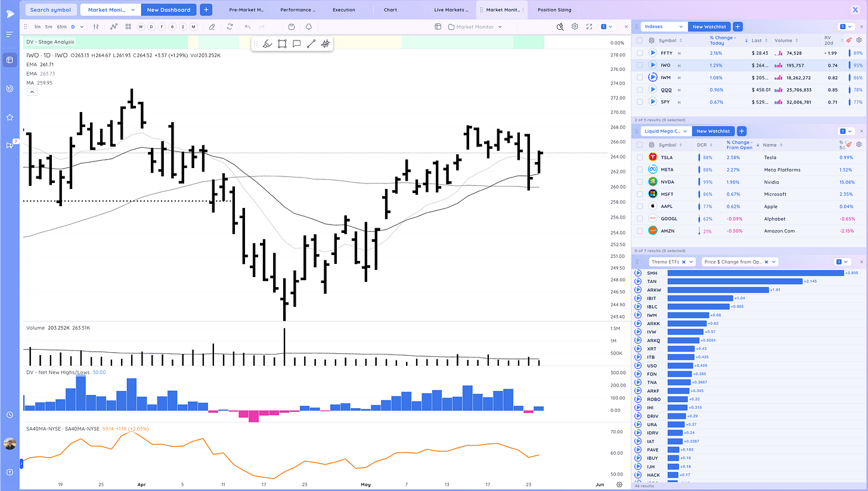
Task: Select the comment note tool
Action: click(x=296, y=43)
